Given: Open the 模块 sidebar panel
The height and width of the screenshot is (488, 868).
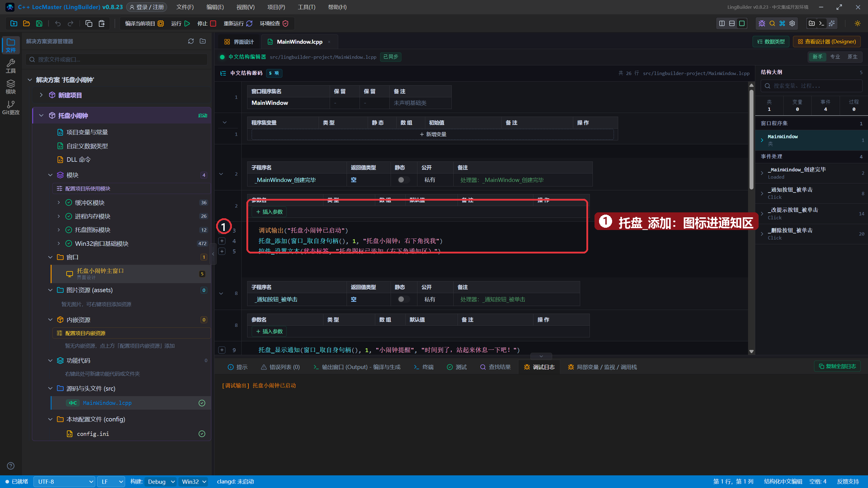Looking at the screenshot, I should (11, 87).
